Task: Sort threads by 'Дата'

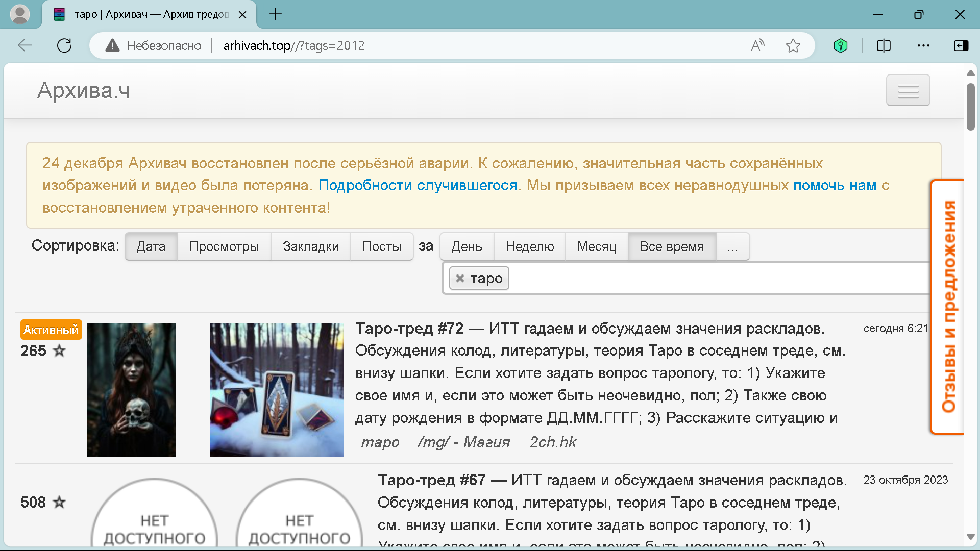Action: tap(151, 246)
